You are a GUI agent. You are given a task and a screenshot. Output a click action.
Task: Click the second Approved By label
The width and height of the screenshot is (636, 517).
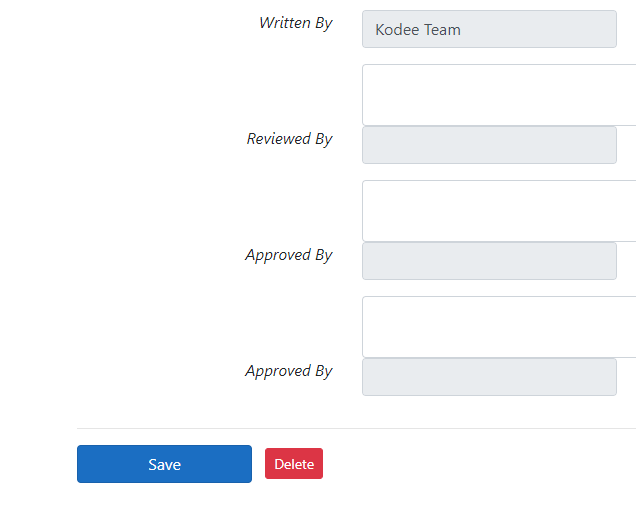(x=288, y=371)
